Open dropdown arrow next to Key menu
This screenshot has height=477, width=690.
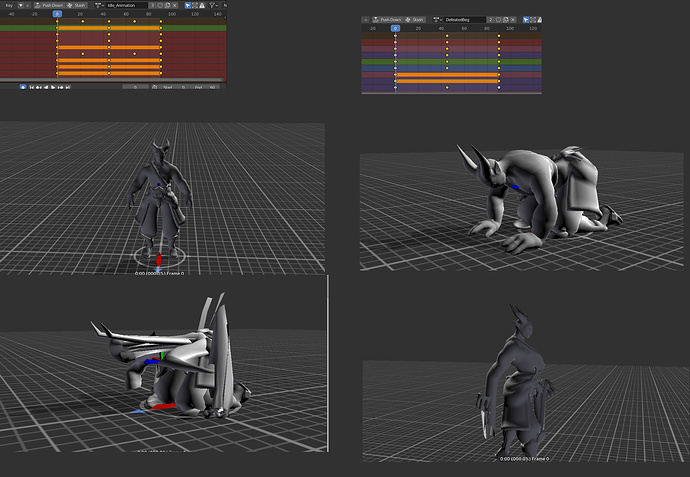[21, 5]
